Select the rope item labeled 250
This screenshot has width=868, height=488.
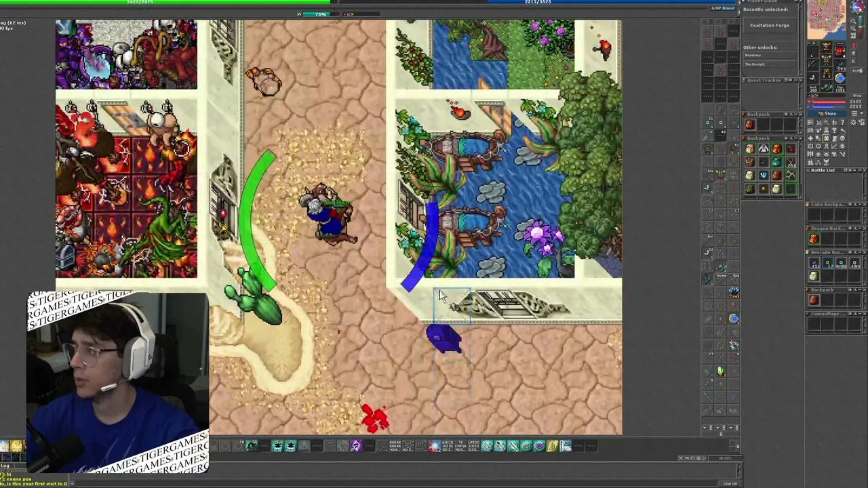tap(790, 163)
